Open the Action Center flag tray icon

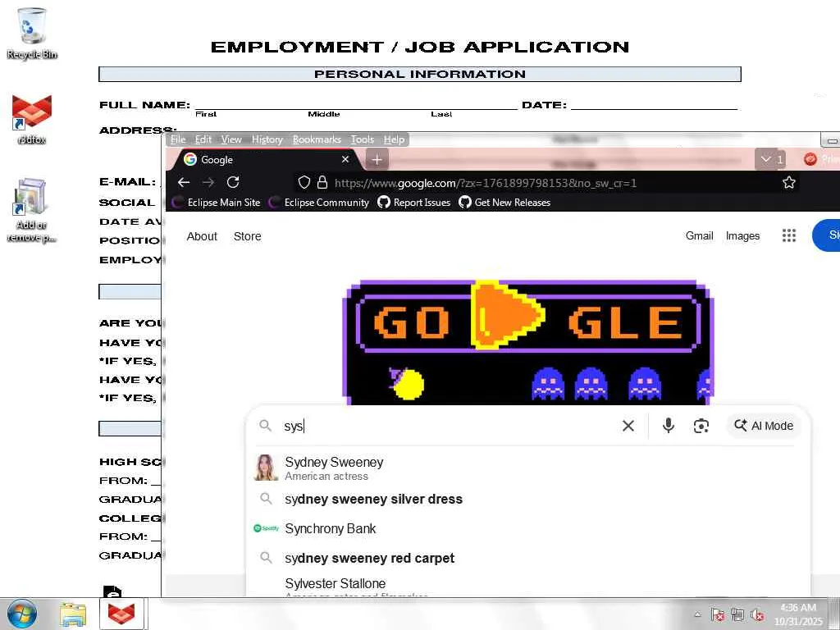pyautogui.click(x=718, y=614)
